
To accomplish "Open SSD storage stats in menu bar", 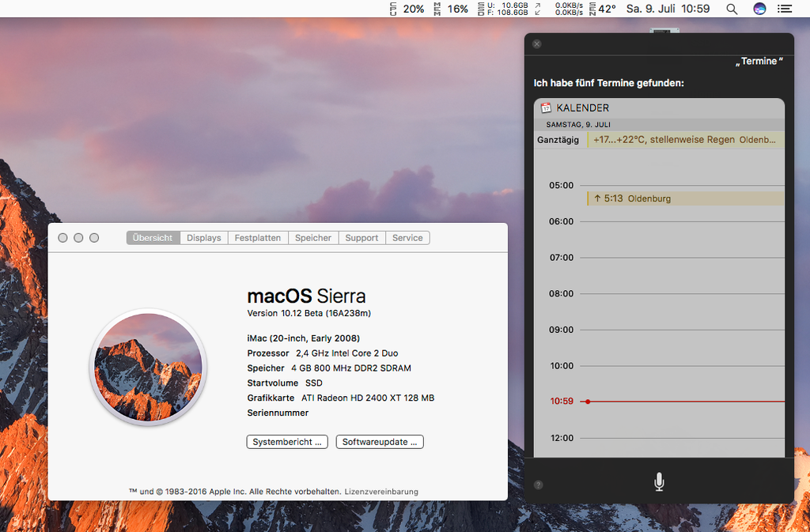I will 502,9.
